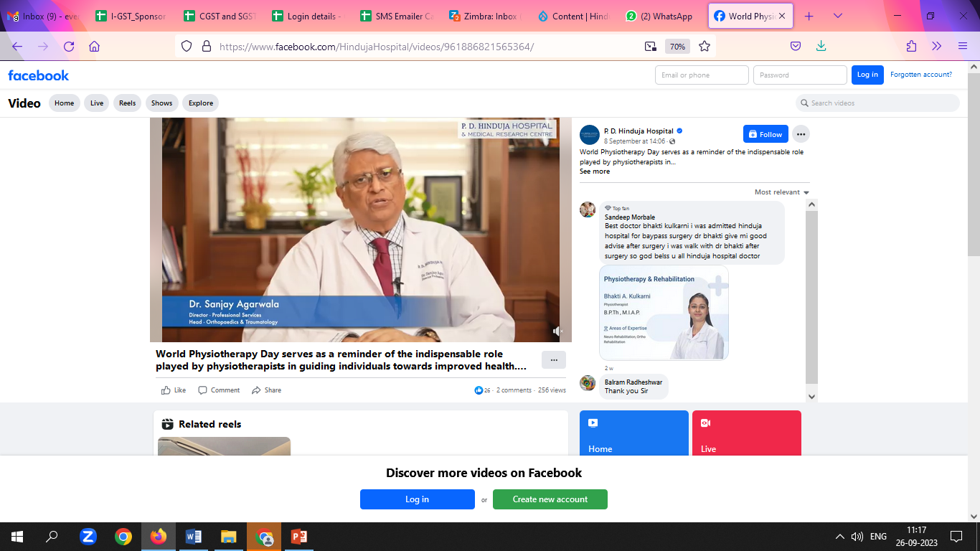Click the Share arrow icon

click(x=256, y=390)
